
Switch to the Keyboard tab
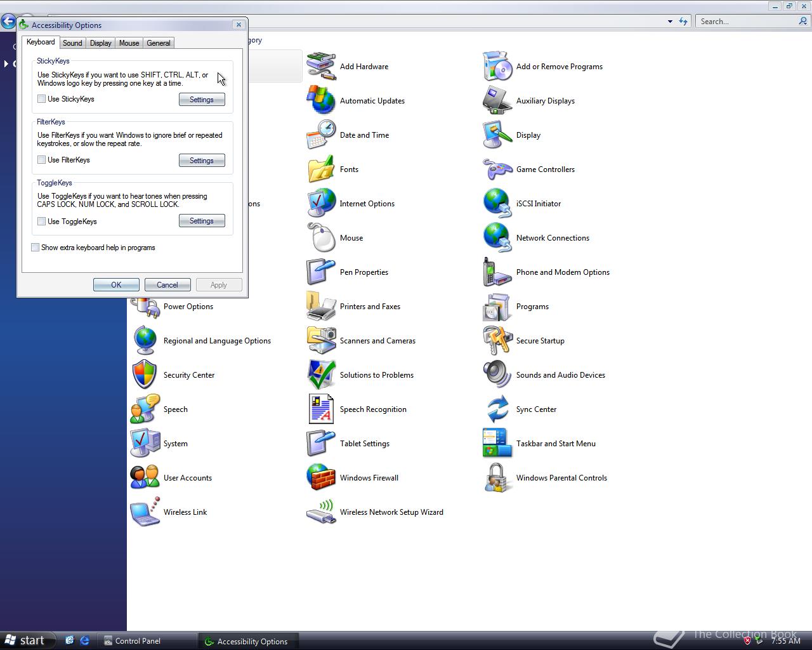click(41, 42)
